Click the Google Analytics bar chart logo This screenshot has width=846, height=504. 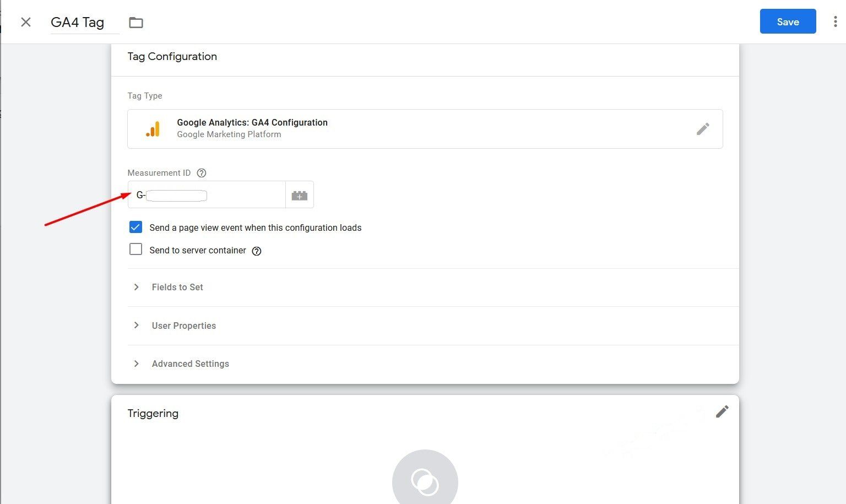(x=153, y=129)
